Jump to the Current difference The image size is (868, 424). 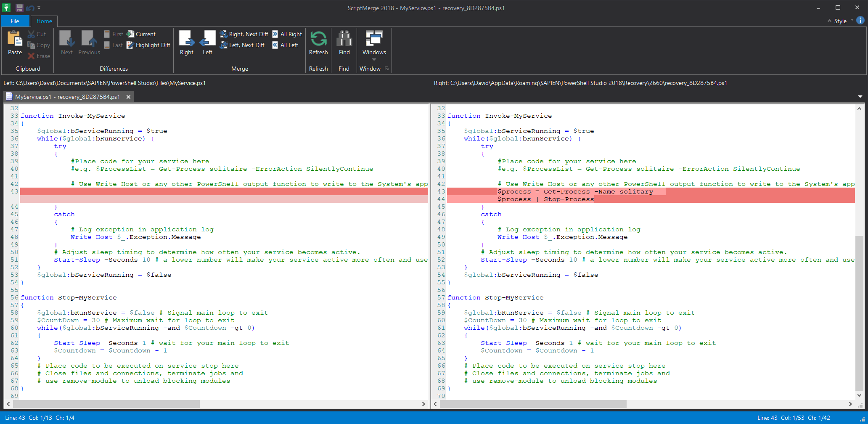point(141,34)
